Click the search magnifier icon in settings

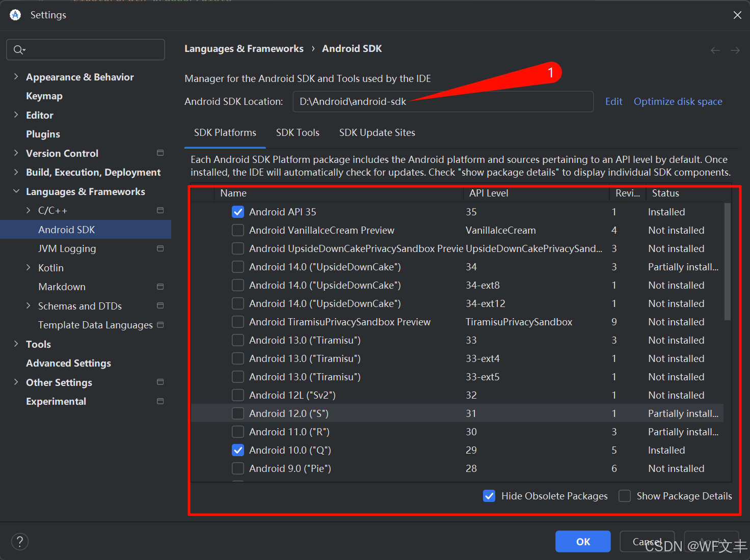pyautogui.click(x=18, y=50)
